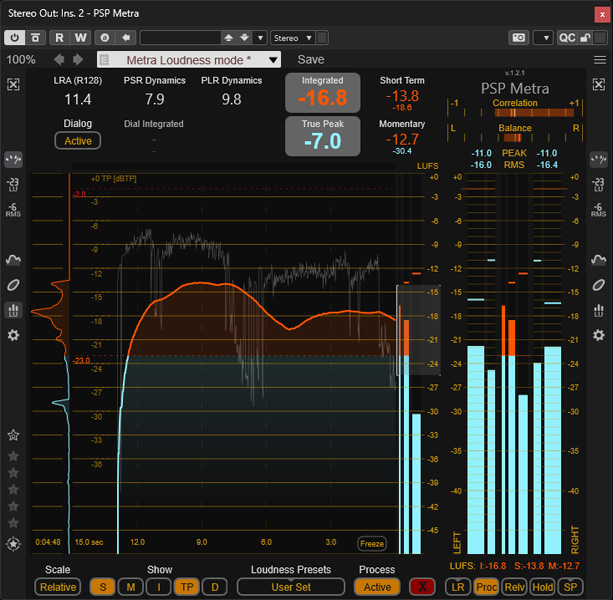Click the next preset right arrow
This screenshot has width=613, height=600.
click(78, 59)
